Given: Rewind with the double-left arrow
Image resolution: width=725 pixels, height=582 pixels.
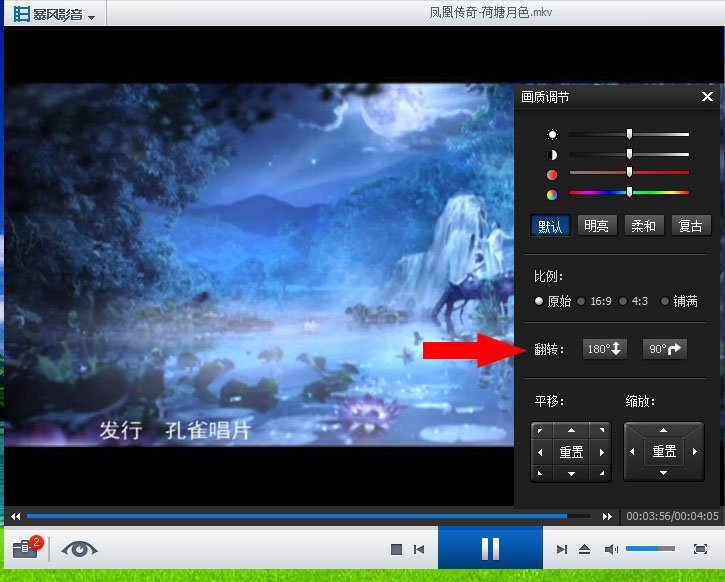Looking at the screenshot, I should click(x=16, y=516).
